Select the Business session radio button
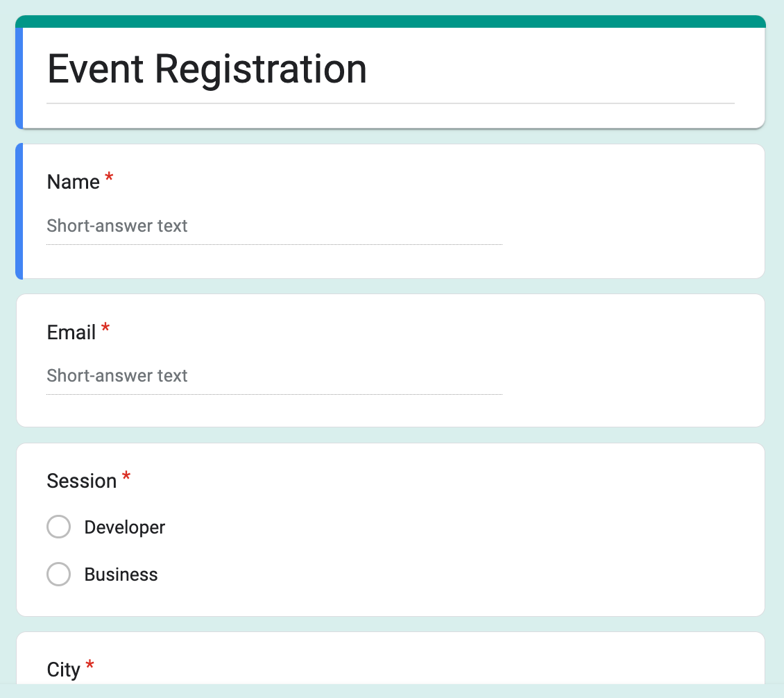 coord(59,574)
